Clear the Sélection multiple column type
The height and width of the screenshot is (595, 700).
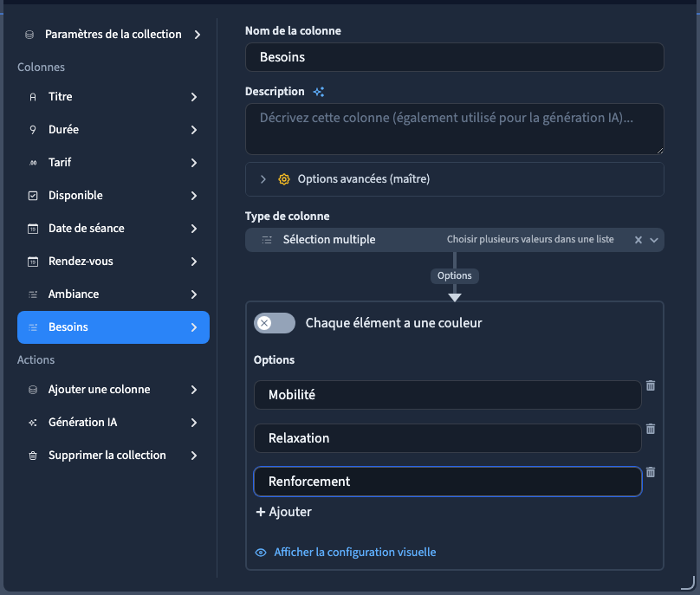638,240
